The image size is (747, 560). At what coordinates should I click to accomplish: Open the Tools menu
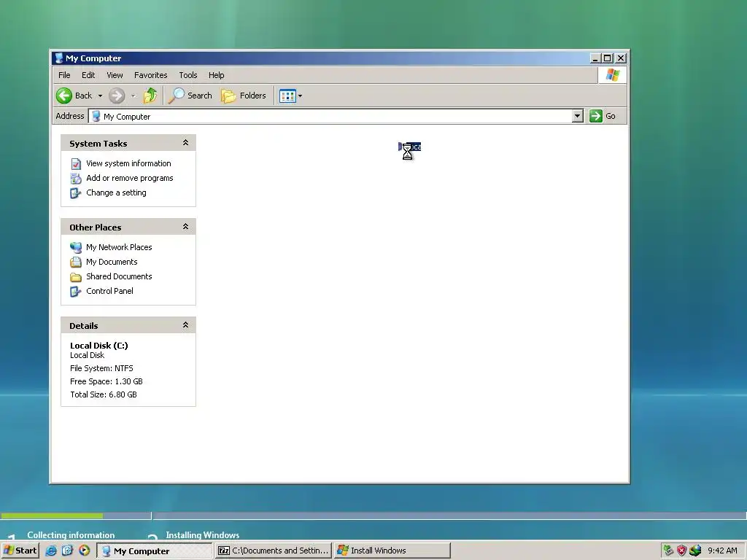(188, 75)
